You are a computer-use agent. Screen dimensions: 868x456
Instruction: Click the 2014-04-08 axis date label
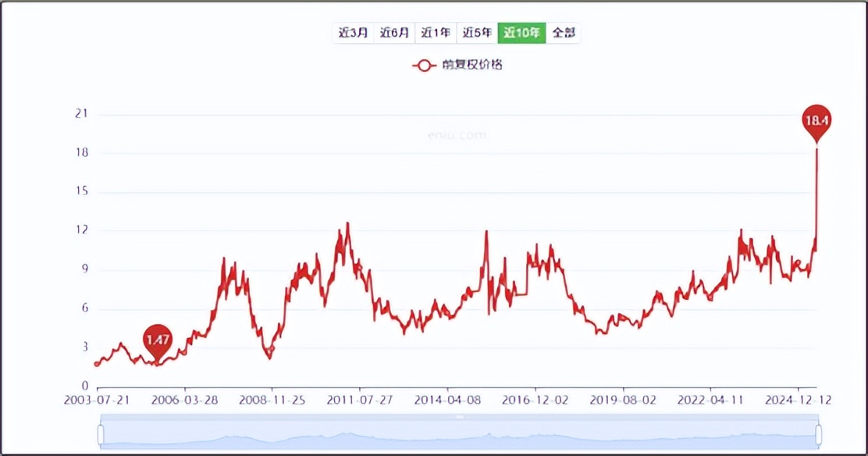(x=447, y=400)
